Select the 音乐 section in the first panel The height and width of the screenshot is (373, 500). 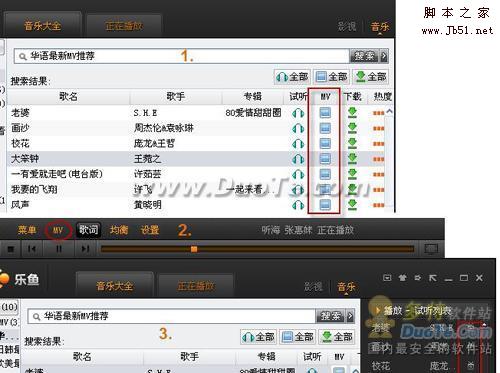[x=380, y=27]
